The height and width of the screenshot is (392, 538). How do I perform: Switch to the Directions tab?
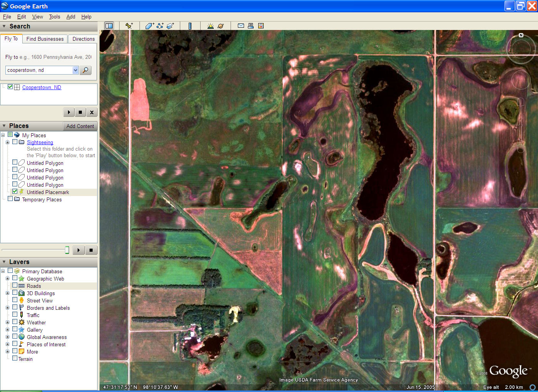83,39
